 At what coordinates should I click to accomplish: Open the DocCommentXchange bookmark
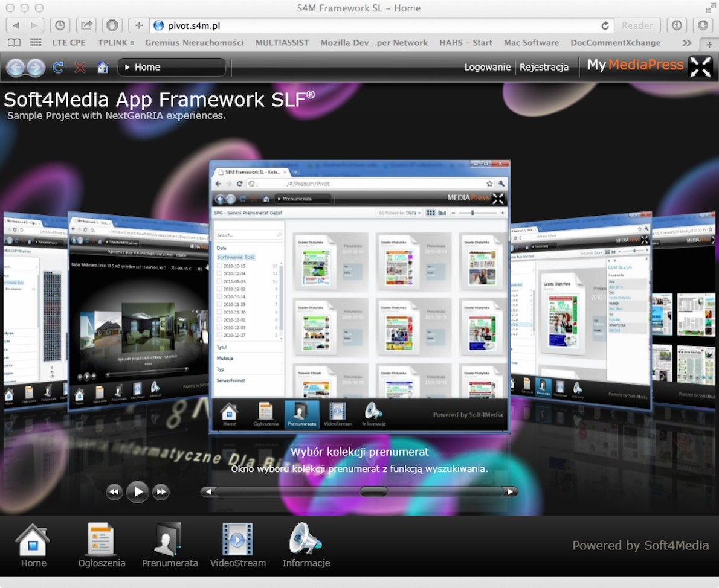[615, 43]
